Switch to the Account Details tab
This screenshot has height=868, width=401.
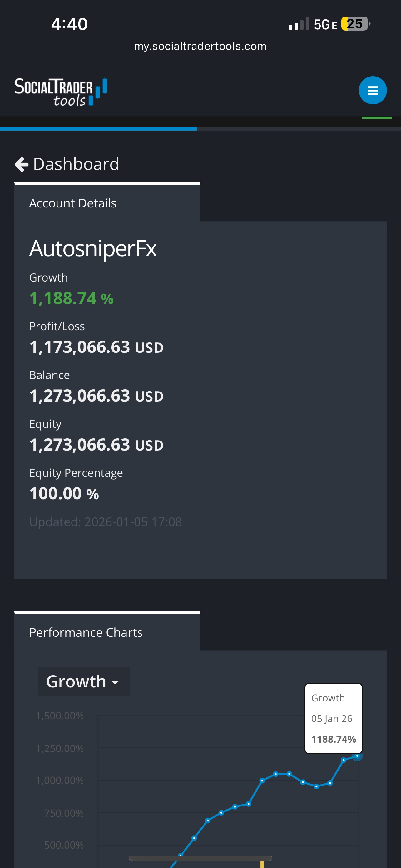coord(73,202)
